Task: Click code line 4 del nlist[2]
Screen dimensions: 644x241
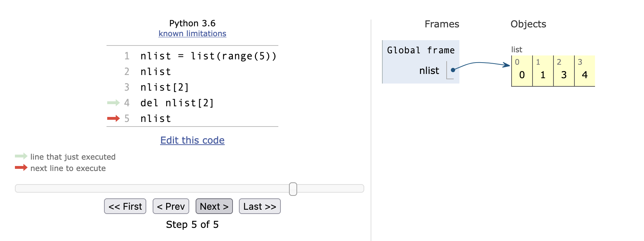Action: pyautogui.click(x=177, y=103)
